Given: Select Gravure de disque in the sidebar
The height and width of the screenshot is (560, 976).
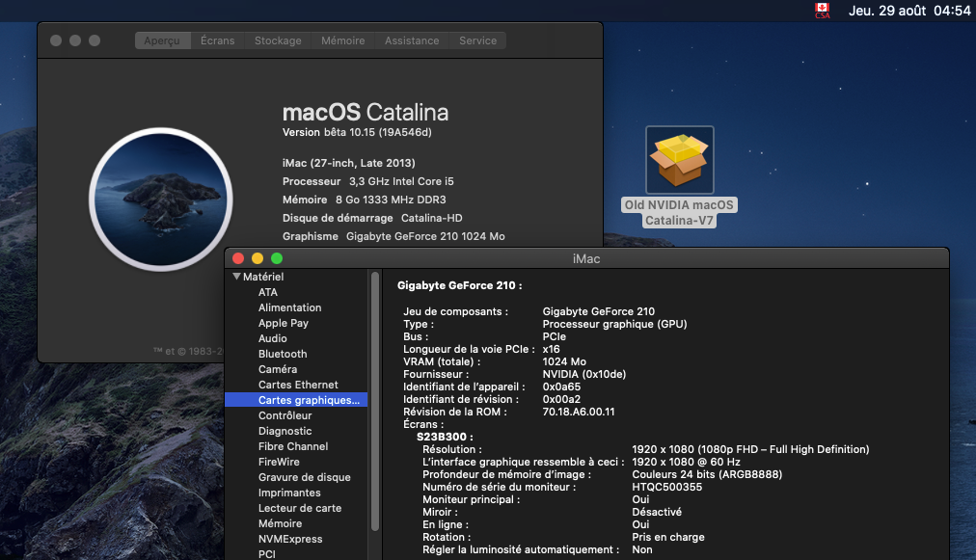Looking at the screenshot, I should click(x=305, y=477).
